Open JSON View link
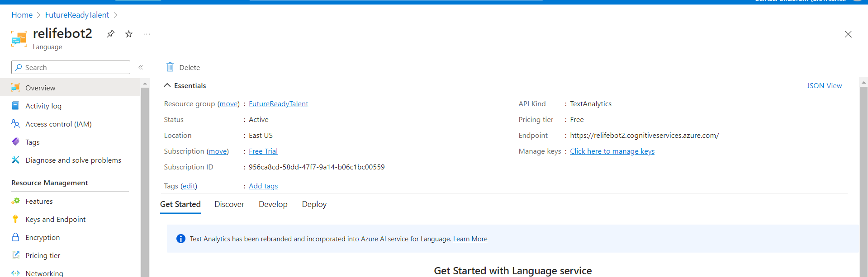 pyautogui.click(x=824, y=85)
